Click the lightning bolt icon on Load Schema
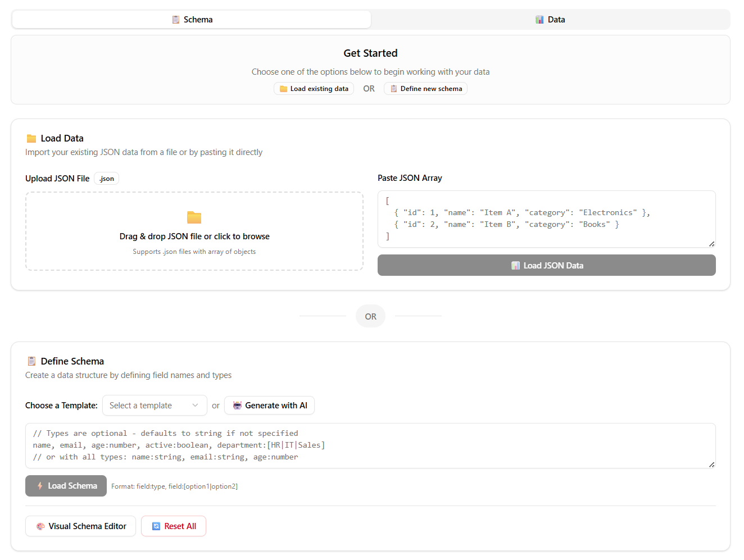The image size is (744, 560). pos(40,486)
